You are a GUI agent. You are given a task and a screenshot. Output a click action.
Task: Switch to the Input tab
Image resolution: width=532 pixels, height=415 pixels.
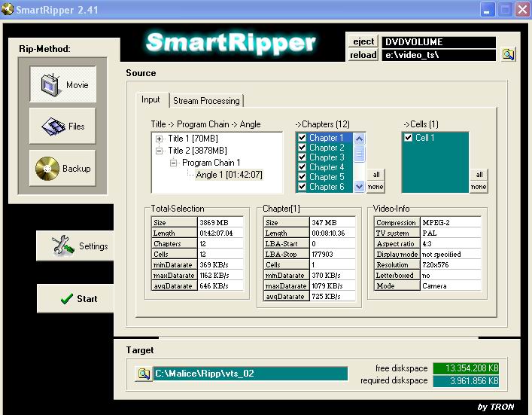click(150, 100)
